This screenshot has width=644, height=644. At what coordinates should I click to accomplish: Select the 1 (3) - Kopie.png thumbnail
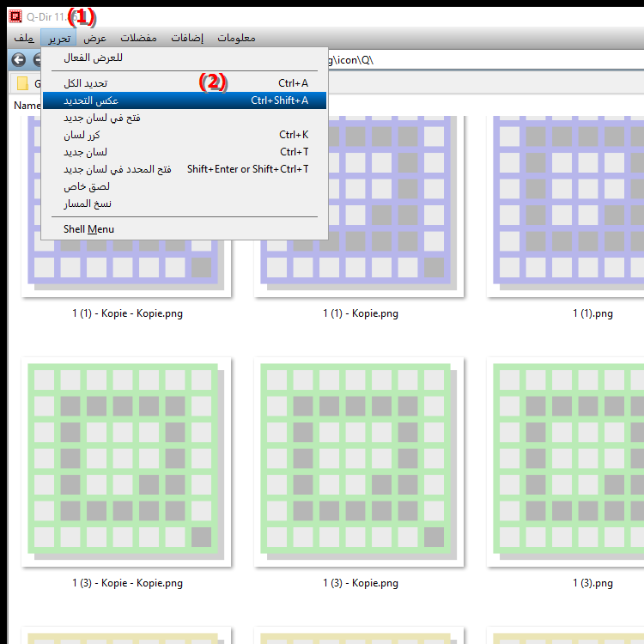tap(359, 462)
